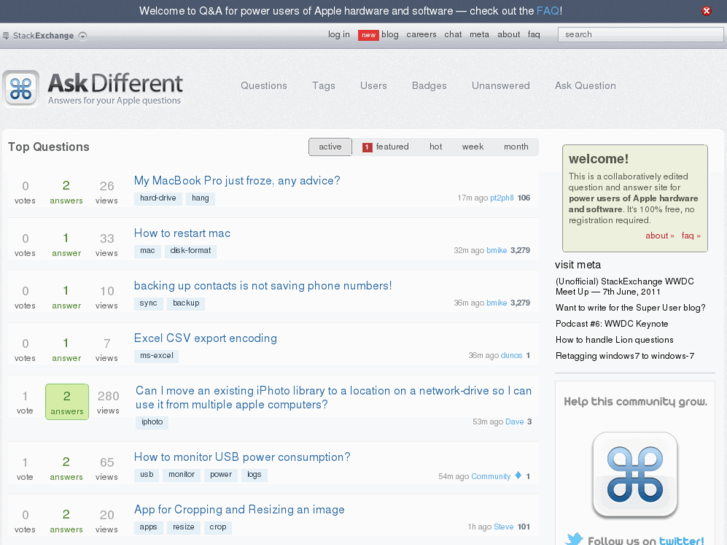The image size is (727, 545).
Task: Open 'Podcast #6: WWDC Keynote' meta link
Action: click(x=612, y=324)
